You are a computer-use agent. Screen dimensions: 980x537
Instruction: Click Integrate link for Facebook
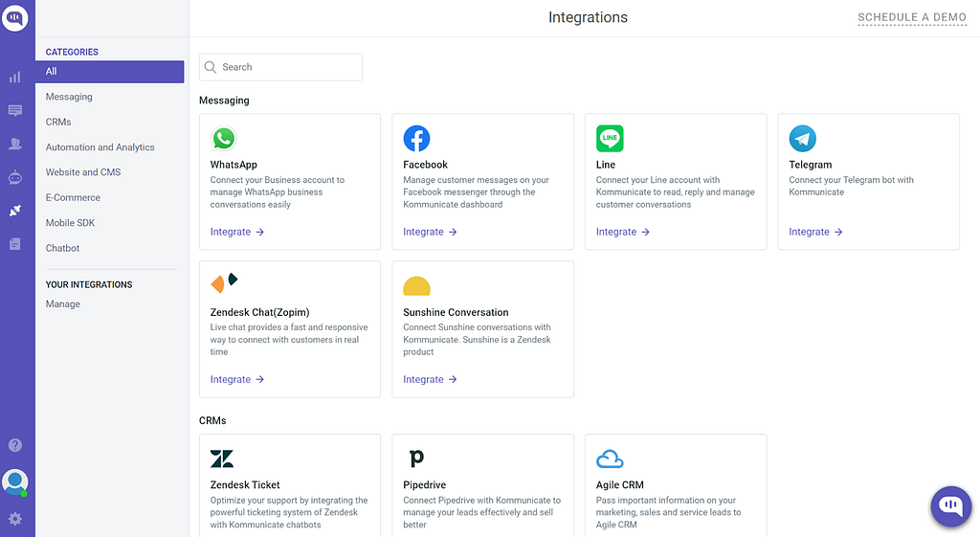click(x=430, y=232)
